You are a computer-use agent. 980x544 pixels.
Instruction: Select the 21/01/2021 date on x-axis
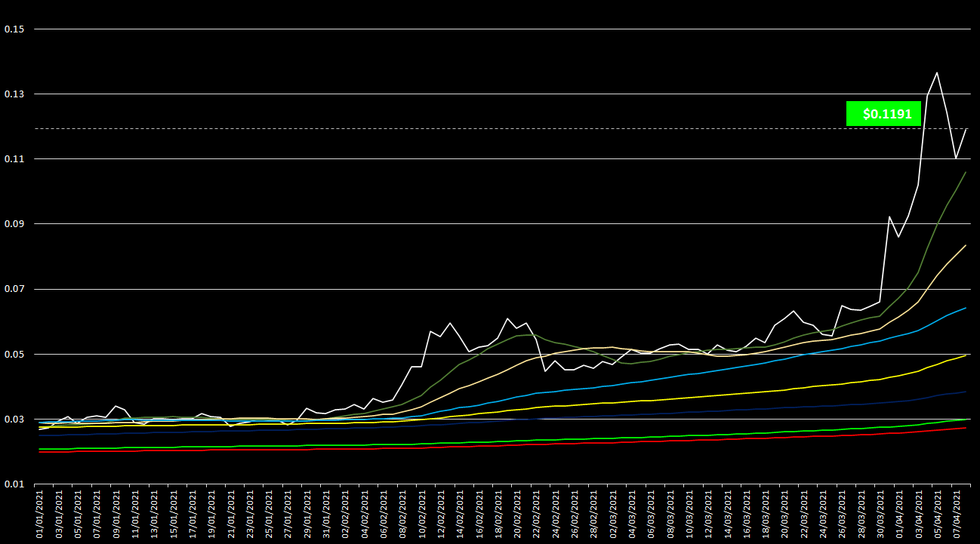coord(232,515)
